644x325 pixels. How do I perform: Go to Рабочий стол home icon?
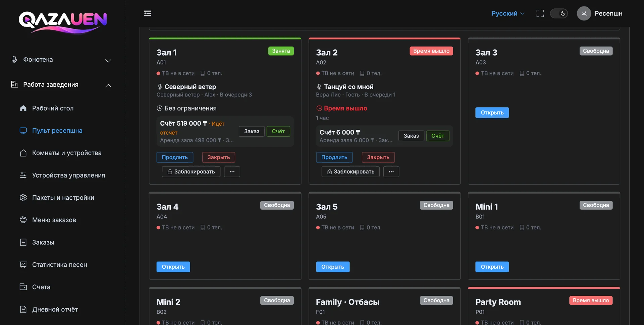click(23, 108)
